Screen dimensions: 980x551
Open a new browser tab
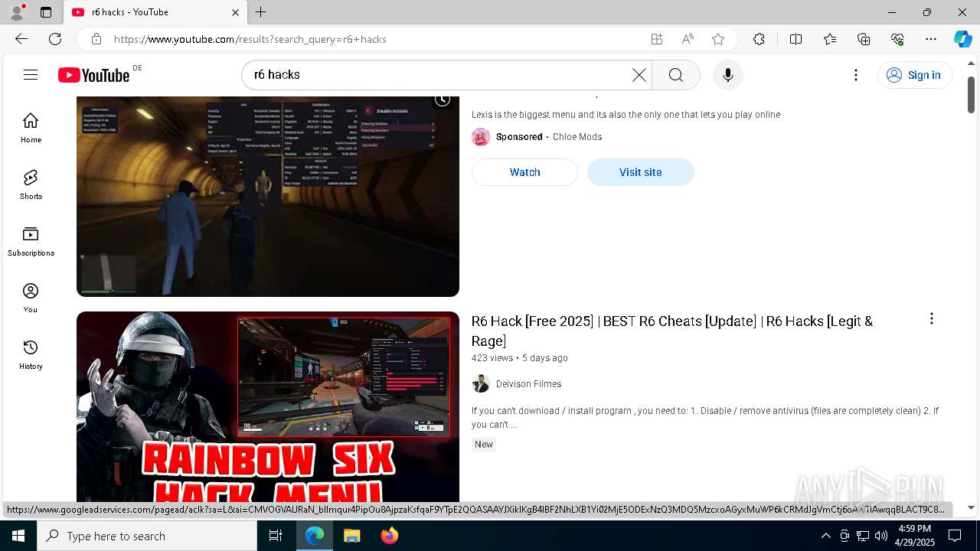coord(261,12)
